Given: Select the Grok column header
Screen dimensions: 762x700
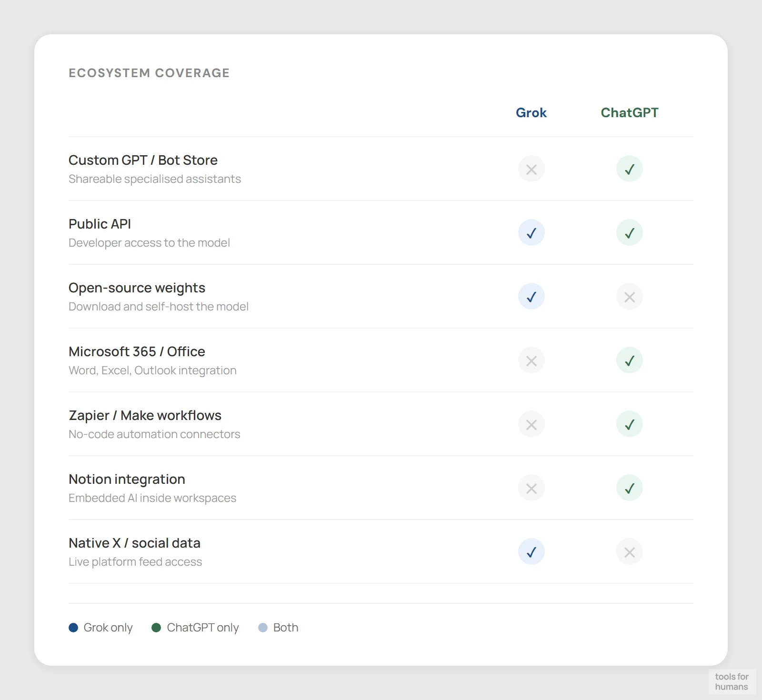Looking at the screenshot, I should coord(531,113).
